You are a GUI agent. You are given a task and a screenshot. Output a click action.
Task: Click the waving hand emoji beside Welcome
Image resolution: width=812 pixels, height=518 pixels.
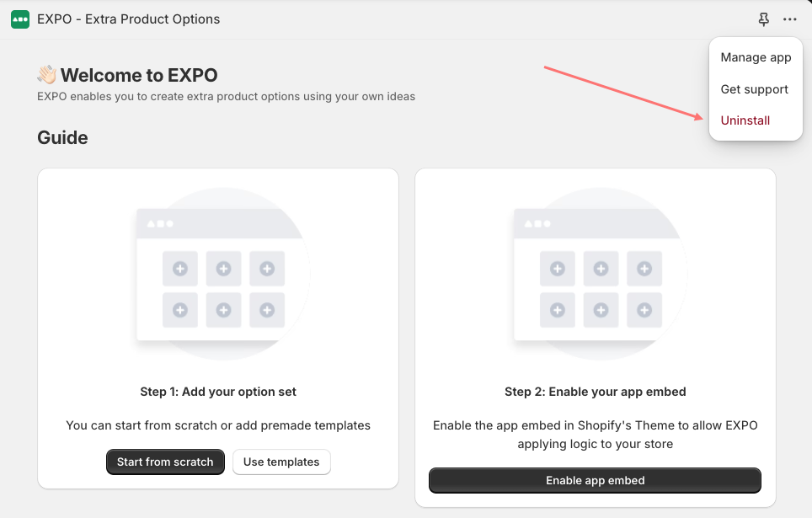click(x=46, y=75)
